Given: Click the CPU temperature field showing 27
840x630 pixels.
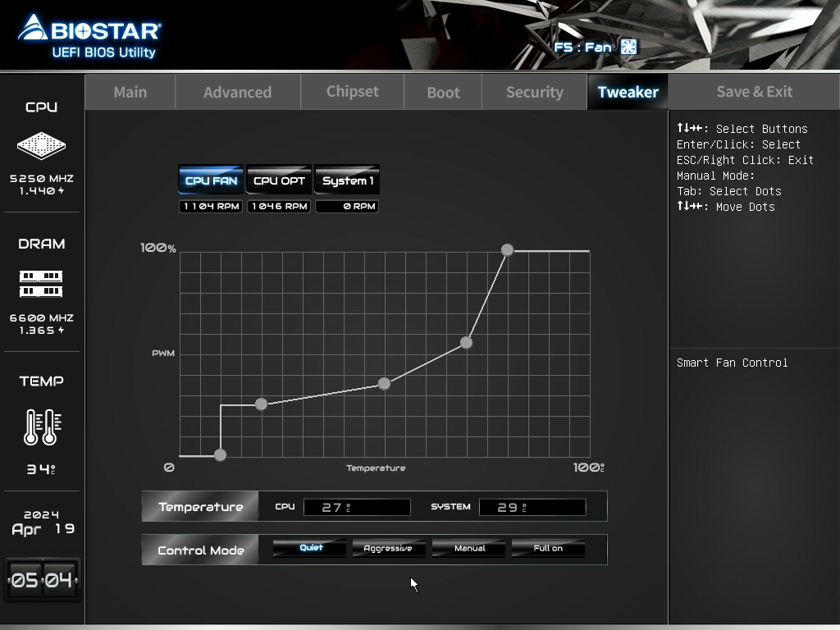Looking at the screenshot, I should click(357, 507).
